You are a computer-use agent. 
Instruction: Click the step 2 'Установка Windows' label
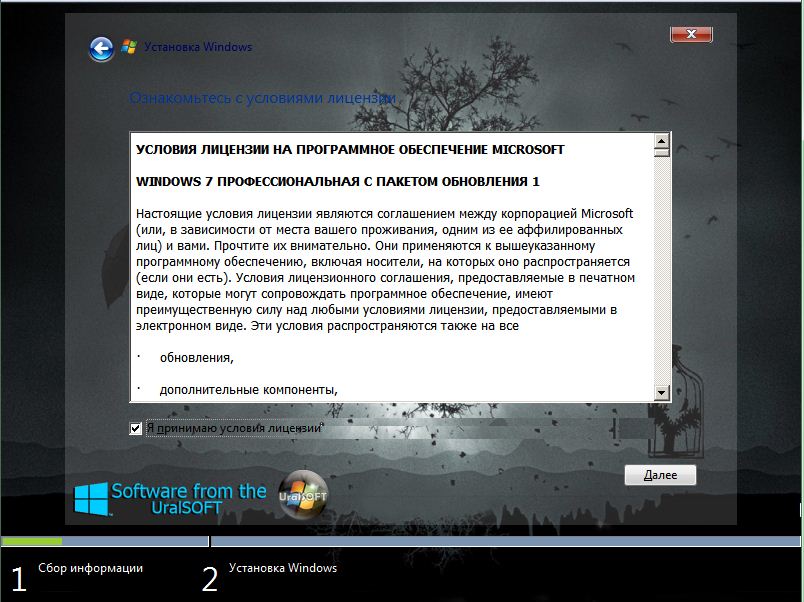[x=283, y=568]
